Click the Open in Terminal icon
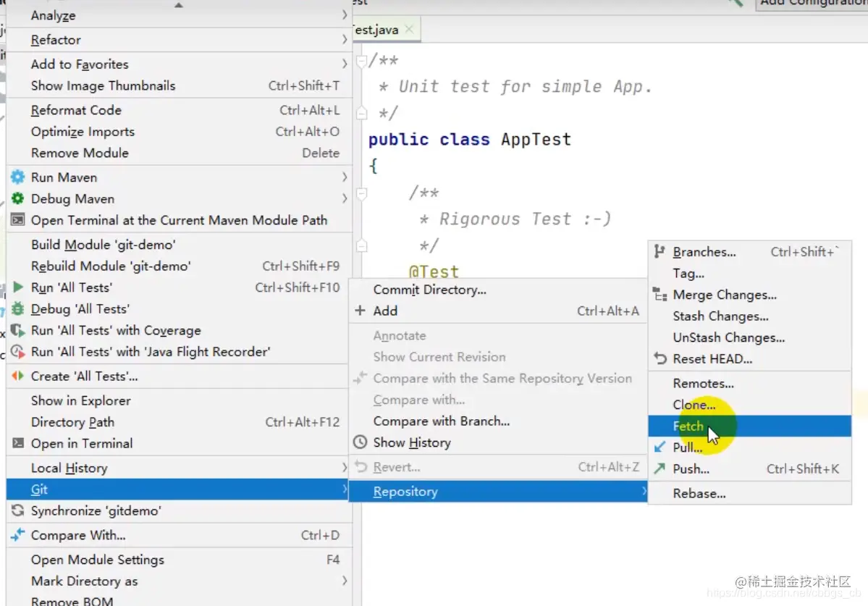Viewport: 868px width, 606px height. (x=17, y=443)
